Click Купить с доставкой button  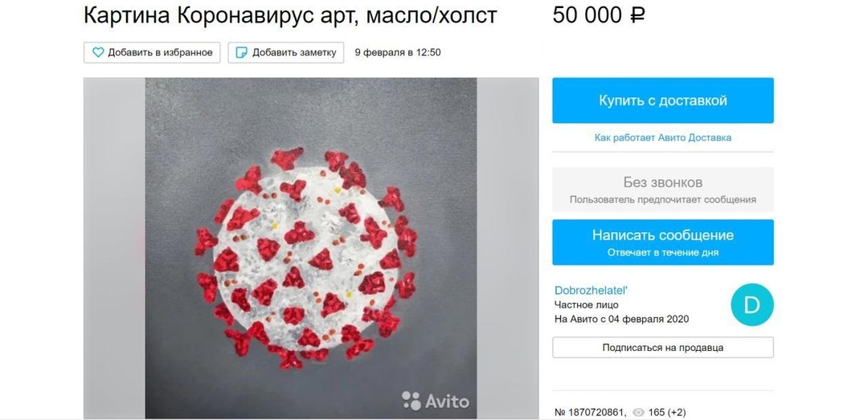[662, 100]
